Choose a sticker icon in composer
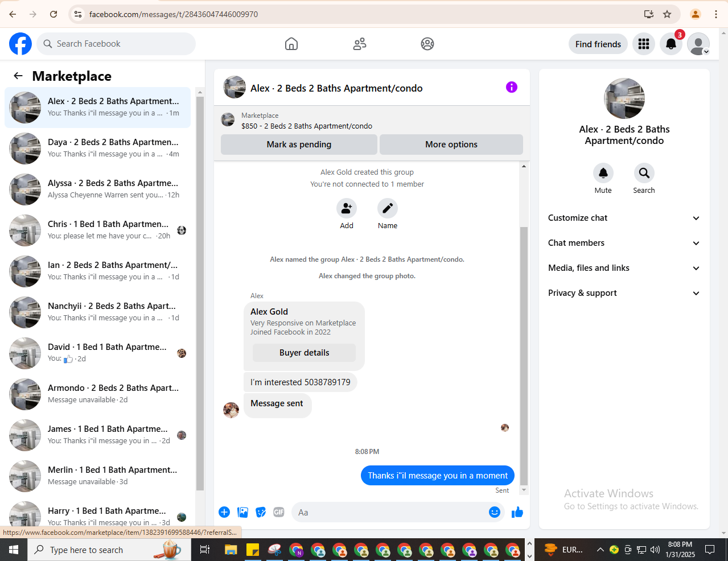 coord(261,512)
